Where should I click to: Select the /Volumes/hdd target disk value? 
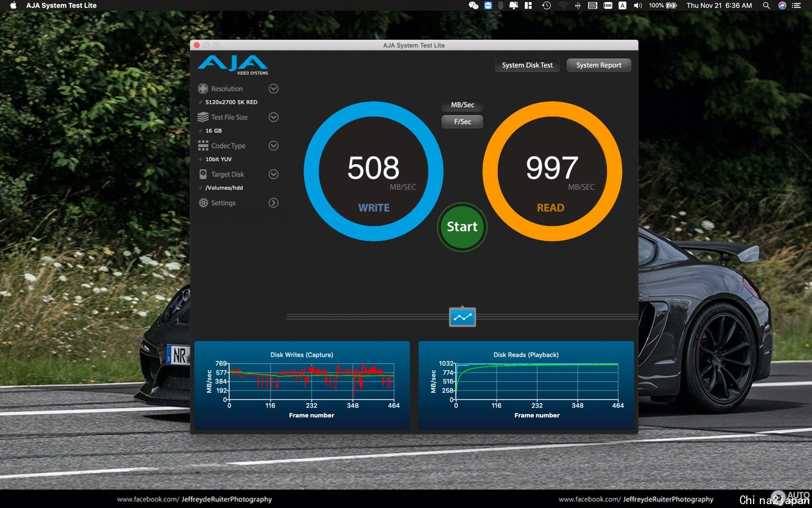click(224, 188)
